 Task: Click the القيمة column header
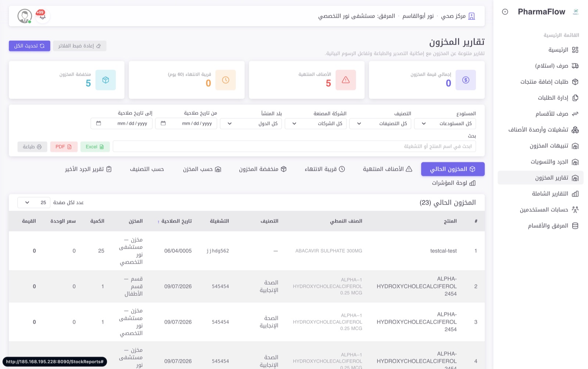coord(29,221)
